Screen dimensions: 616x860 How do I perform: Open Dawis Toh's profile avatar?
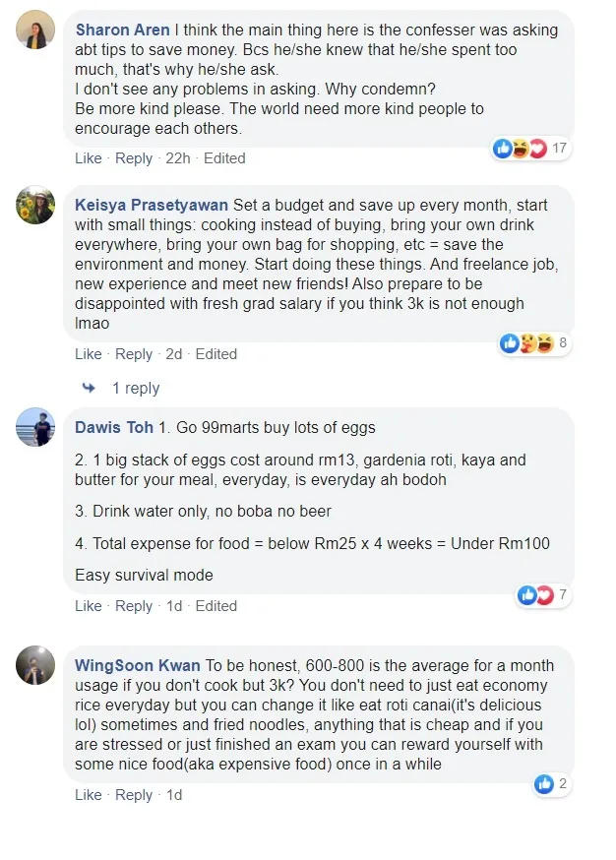tap(35, 428)
